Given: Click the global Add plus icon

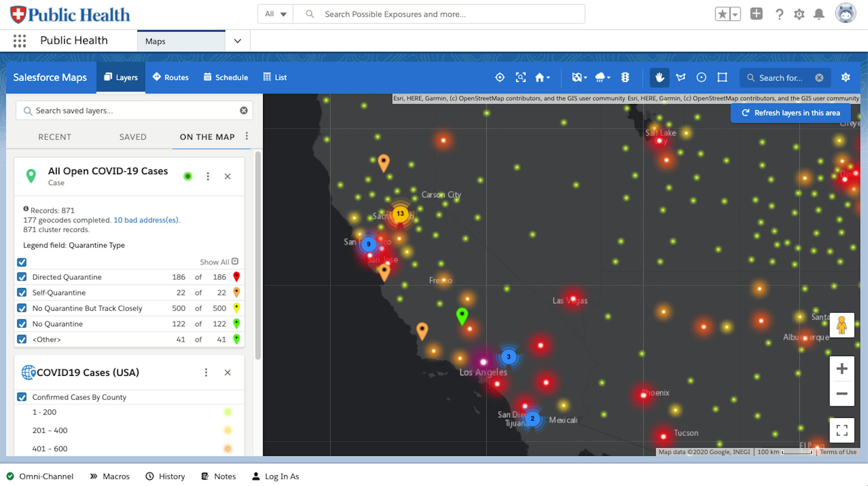Looking at the screenshot, I should [756, 14].
